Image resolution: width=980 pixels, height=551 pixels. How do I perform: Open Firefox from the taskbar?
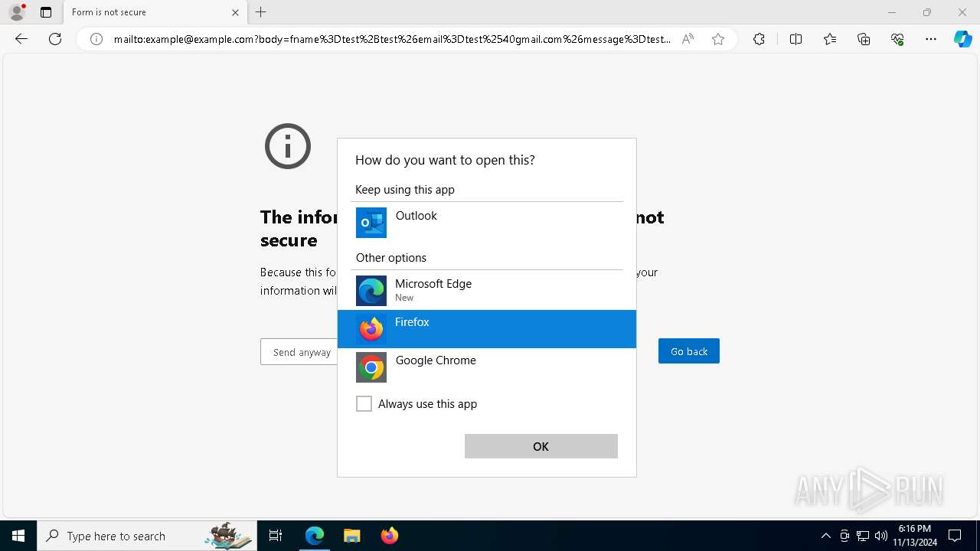389,536
